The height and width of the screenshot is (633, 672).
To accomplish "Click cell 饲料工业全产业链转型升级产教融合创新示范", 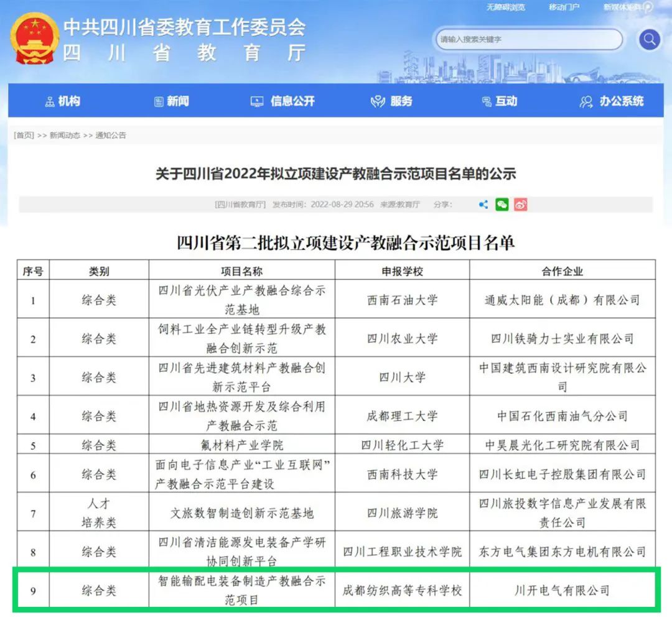I will coord(241,338).
